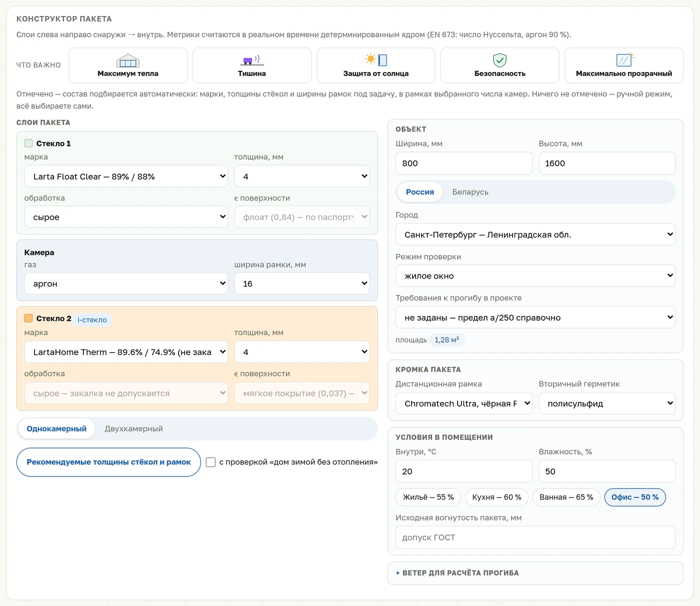Screen dimensions: 700x606
Task: Click Исходная вогнутость field допуск ГОСТ
Action: tap(535, 537)
